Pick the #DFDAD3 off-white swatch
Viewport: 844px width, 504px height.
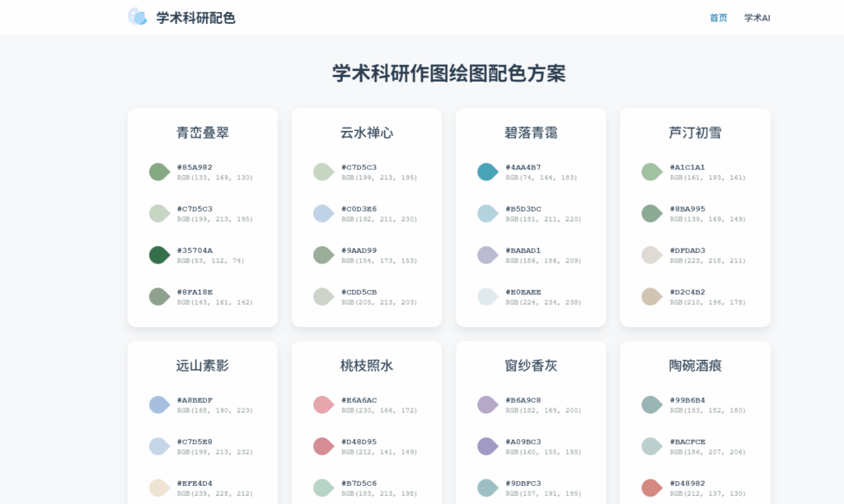click(652, 255)
